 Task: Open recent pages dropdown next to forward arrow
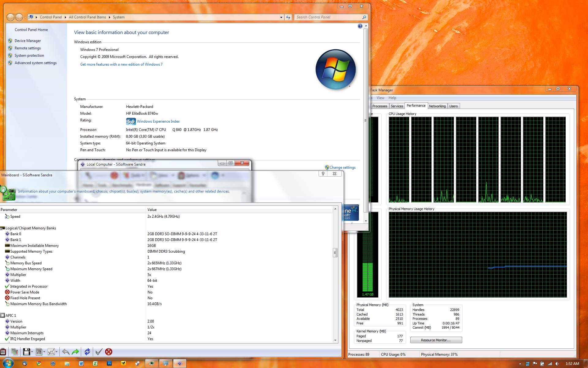(x=25, y=17)
